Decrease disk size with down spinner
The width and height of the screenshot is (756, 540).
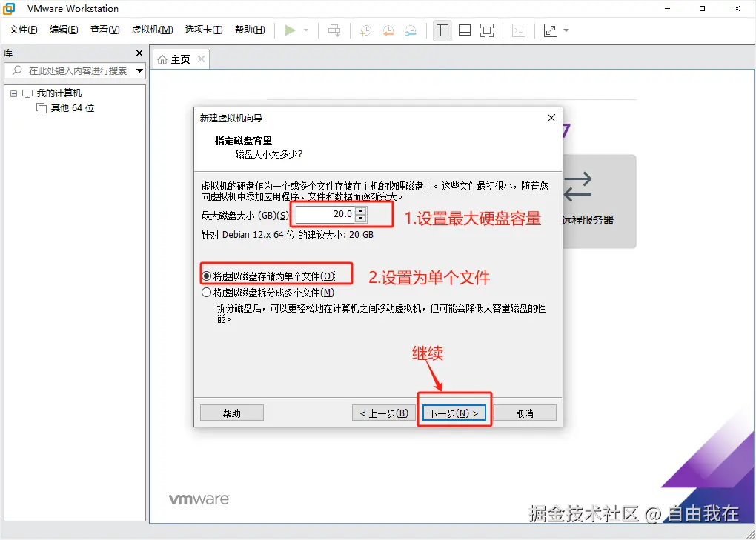361,219
